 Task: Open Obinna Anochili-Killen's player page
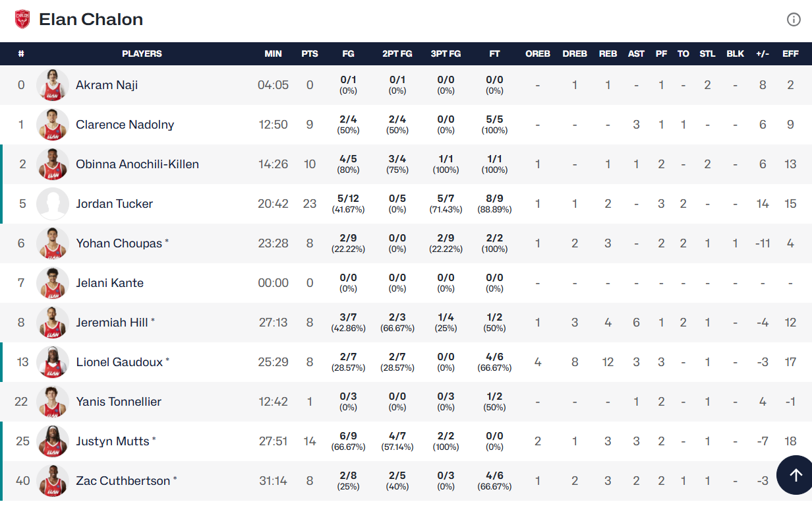point(137,164)
